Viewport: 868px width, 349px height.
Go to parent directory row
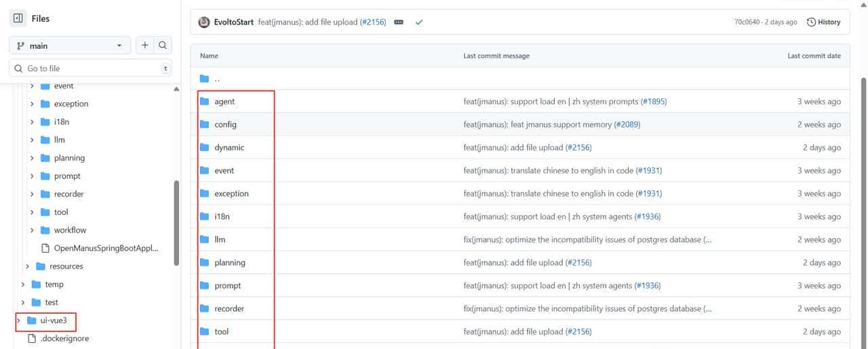[216, 79]
